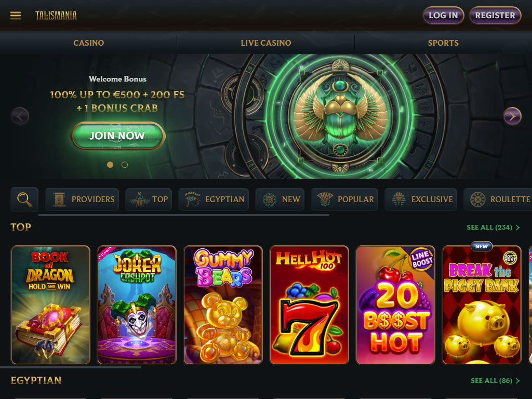
Task: Expand See All (234) top games
Action: pos(493,228)
